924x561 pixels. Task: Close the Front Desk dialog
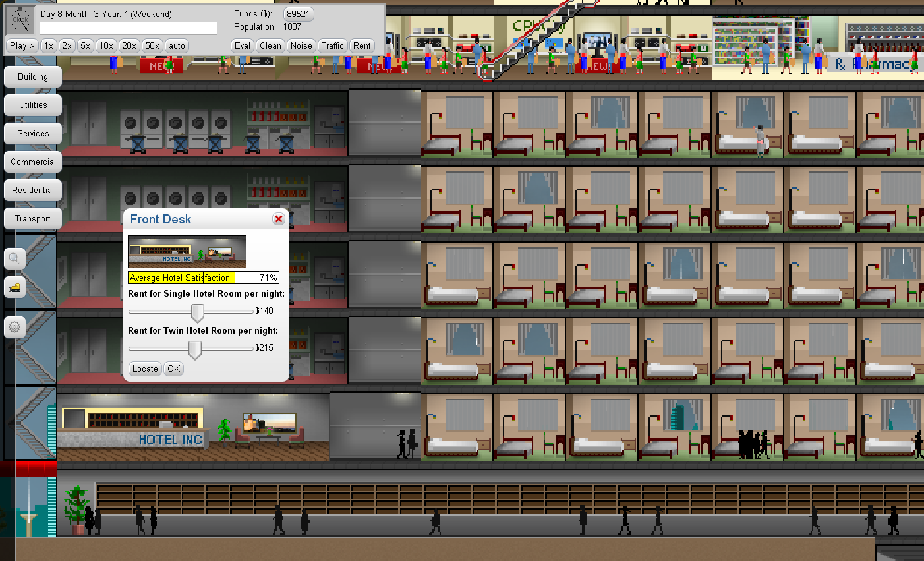[x=279, y=219]
